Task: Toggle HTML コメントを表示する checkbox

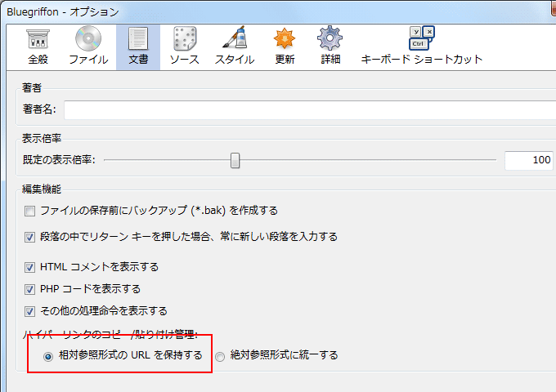Action: tap(29, 267)
